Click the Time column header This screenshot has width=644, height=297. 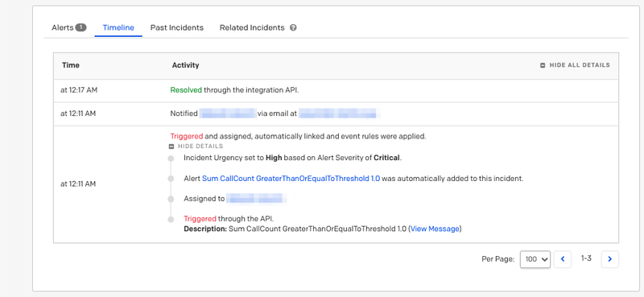click(71, 65)
